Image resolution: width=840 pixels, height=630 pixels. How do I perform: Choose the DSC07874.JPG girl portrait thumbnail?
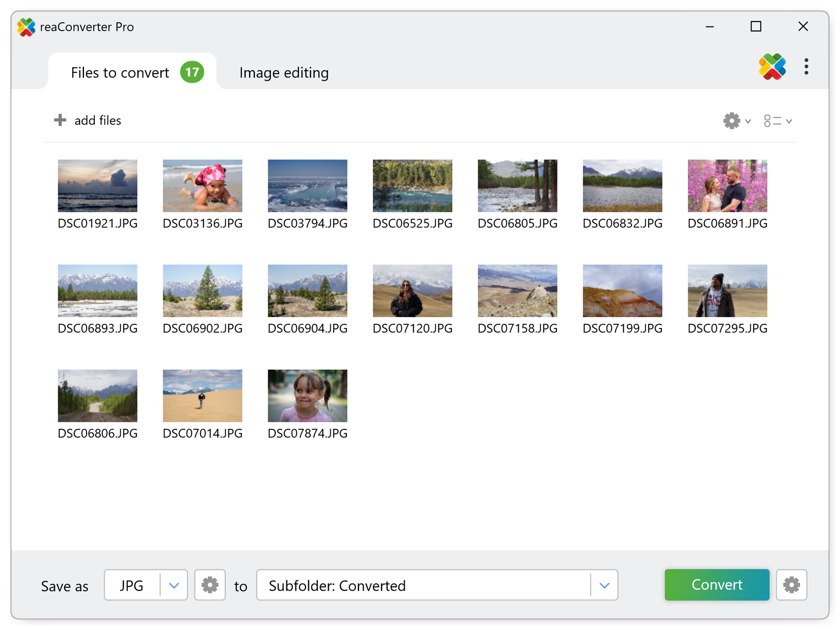[307, 396]
